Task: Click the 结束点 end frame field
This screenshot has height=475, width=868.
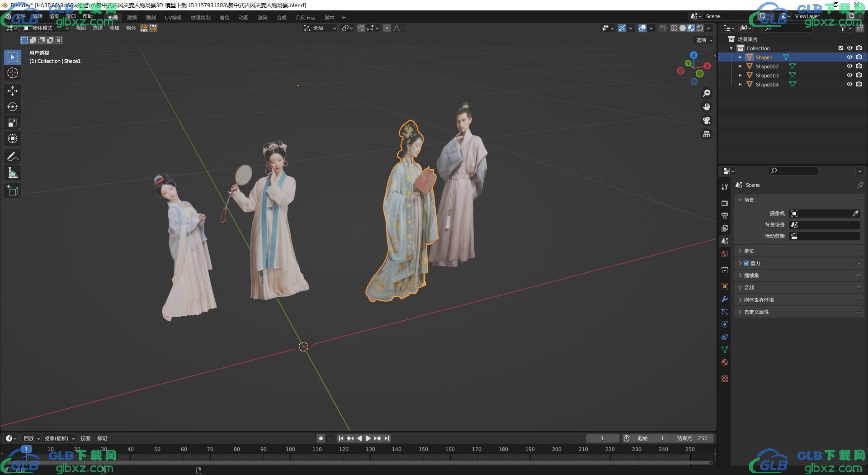Action: point(692,438)
